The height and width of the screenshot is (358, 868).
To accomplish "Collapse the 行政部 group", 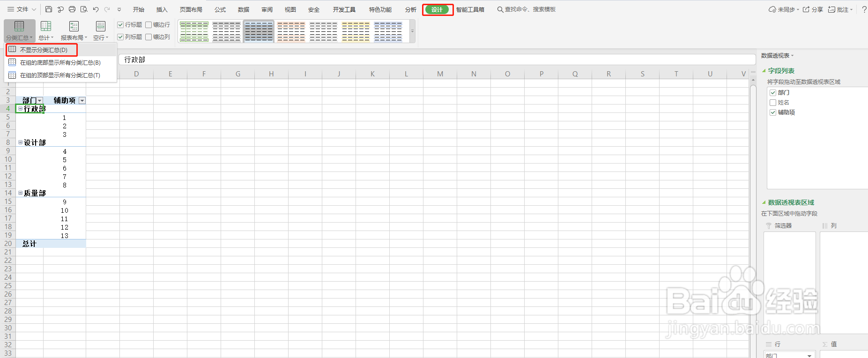I will click(20, 109).
